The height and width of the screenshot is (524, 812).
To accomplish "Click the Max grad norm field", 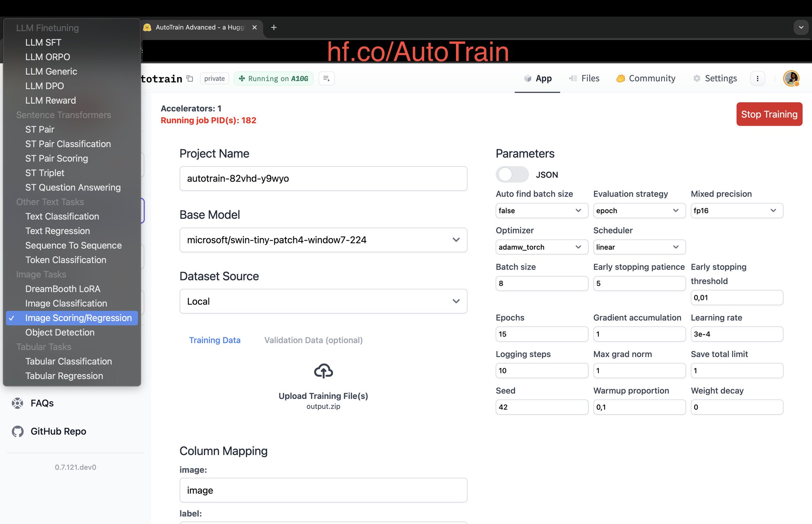I will tap(639, 371).
